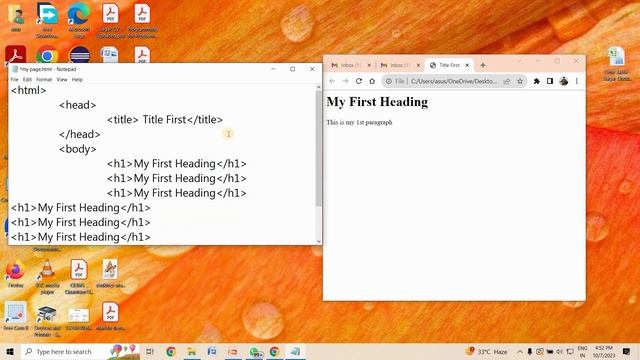Open ENG IN language switcher
This screenshot has height=360, width=640.
tap(582, 351)
